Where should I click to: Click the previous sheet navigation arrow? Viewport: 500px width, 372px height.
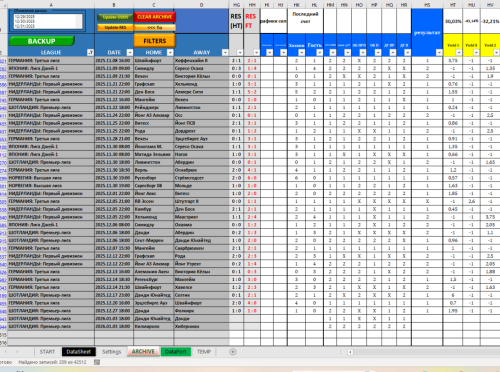(6, 352)
